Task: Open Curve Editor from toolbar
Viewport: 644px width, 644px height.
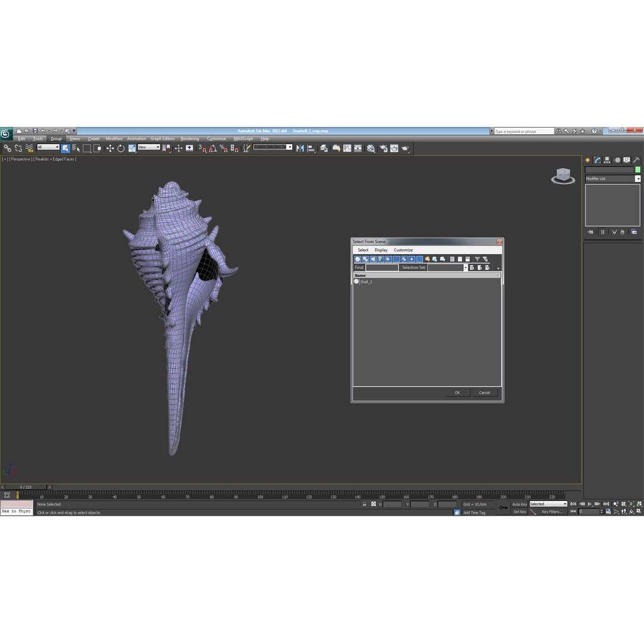Action: pos(348,148)
